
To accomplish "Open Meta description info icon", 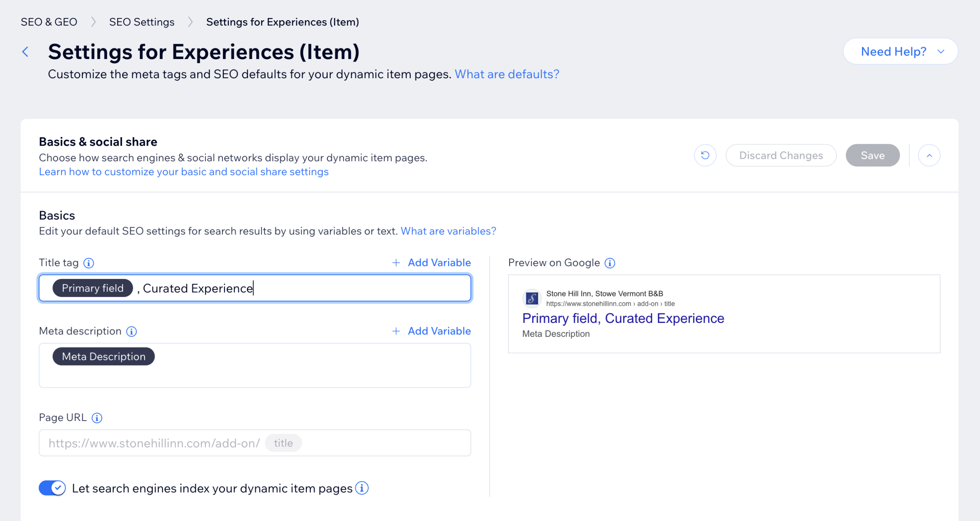I will 131,331.
